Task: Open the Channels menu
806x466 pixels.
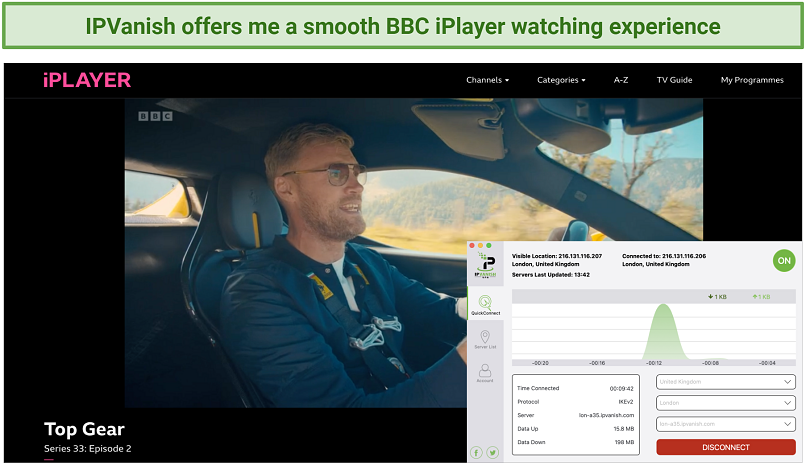Action: [487, 80]
